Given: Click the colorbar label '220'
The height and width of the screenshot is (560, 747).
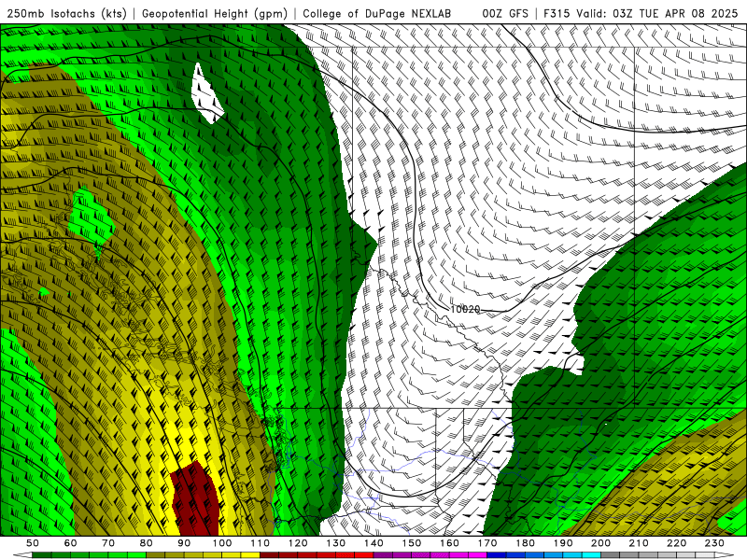Looking at the screenshot, I should point(676,543).
